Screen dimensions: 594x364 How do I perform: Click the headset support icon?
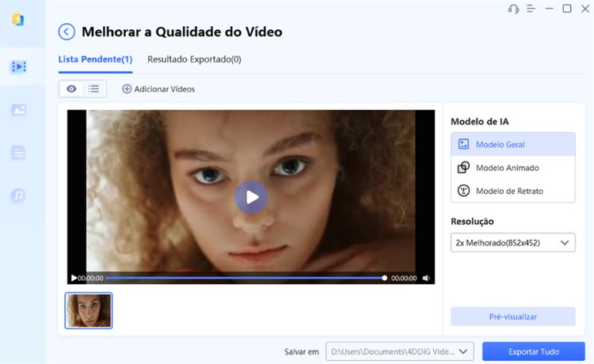coord(513,9)
